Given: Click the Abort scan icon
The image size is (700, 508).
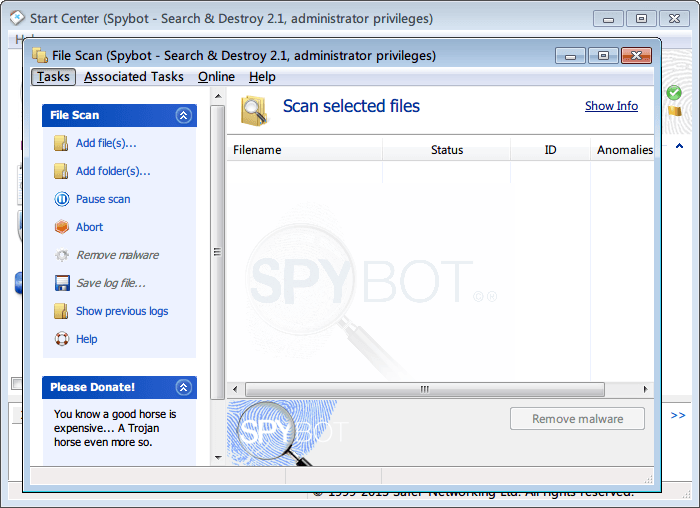Looking at the screenshot, I should tap(61, 227).
